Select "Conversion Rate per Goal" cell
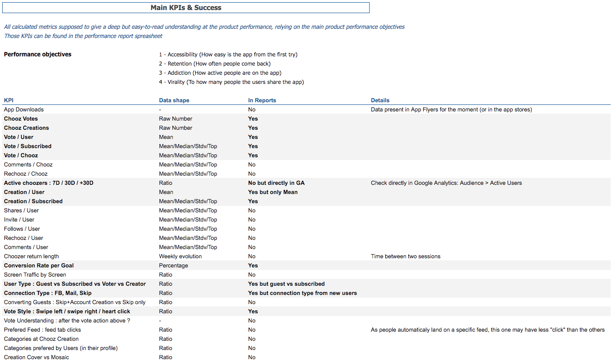Image resolution: width=616 pixels, height=364 pixels. (39, 266)
